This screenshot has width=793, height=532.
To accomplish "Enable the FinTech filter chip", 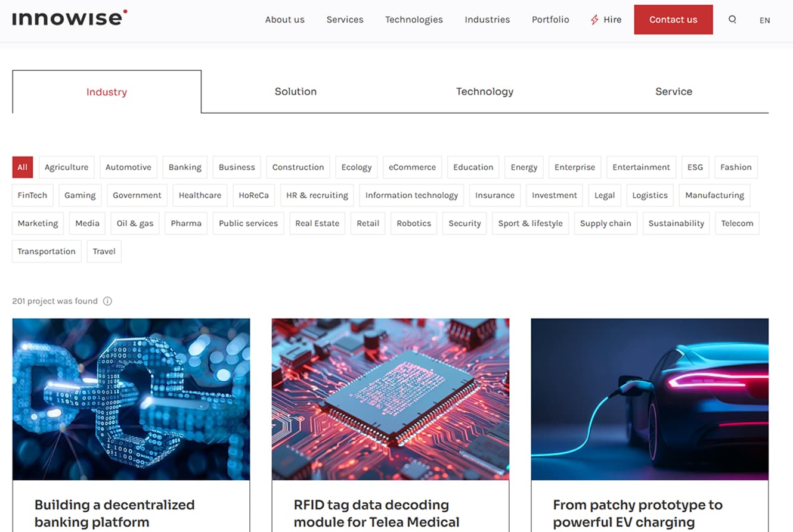I will [33, 195].
